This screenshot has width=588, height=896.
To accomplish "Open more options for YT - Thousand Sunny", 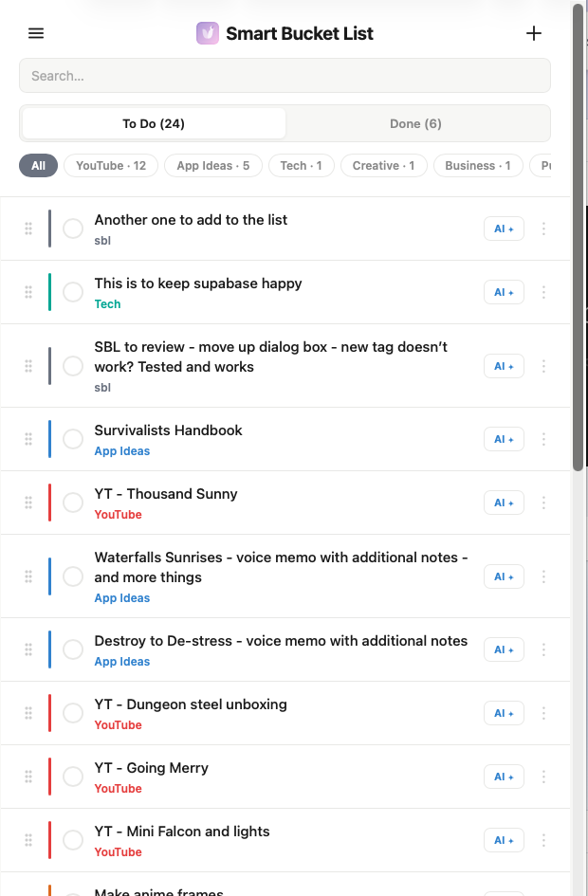I will 543,503.
